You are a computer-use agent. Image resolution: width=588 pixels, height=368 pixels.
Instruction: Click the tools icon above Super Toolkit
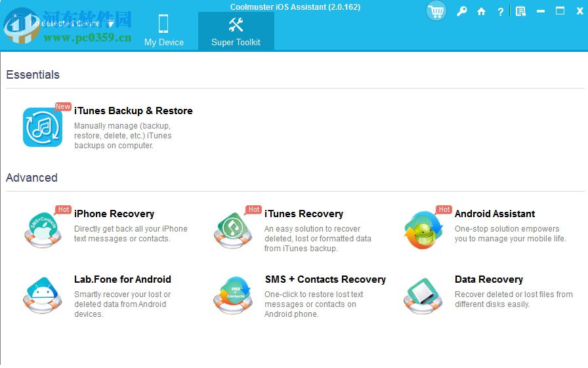point(236,25)
